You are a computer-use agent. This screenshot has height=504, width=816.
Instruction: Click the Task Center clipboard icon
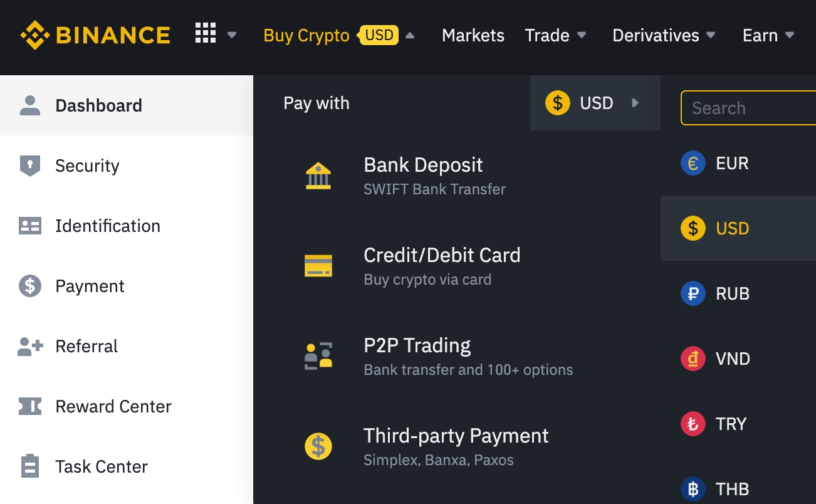tap(30, 466)
